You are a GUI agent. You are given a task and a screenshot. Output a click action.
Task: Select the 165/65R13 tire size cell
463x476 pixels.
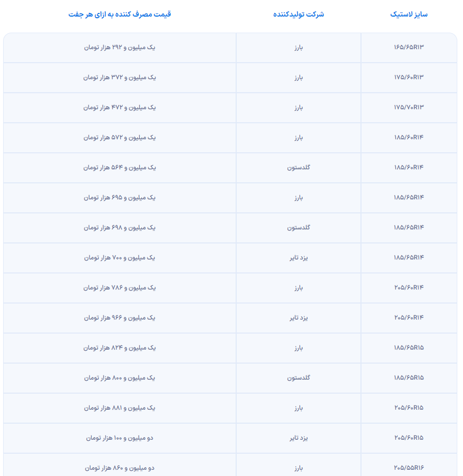coord(409,48)
